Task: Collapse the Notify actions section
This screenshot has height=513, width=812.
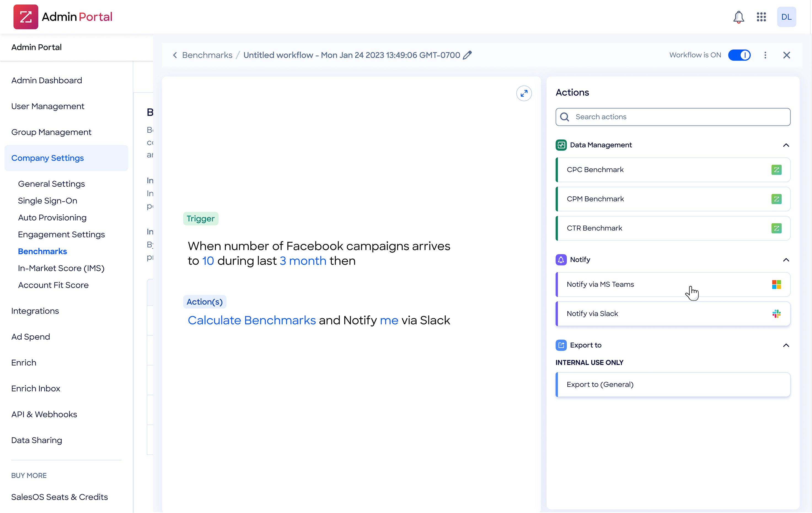Action: point(786,260)
